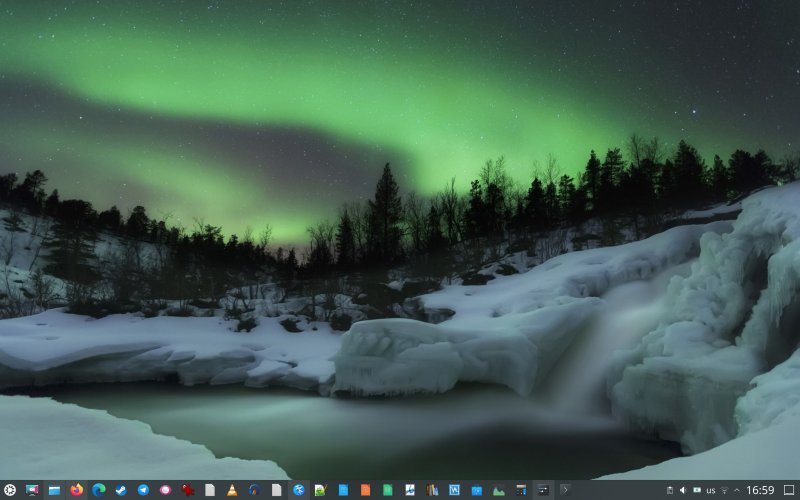Open blank file icon beside red splat icon
800x500 pixels.
click(x=210, y=490)
